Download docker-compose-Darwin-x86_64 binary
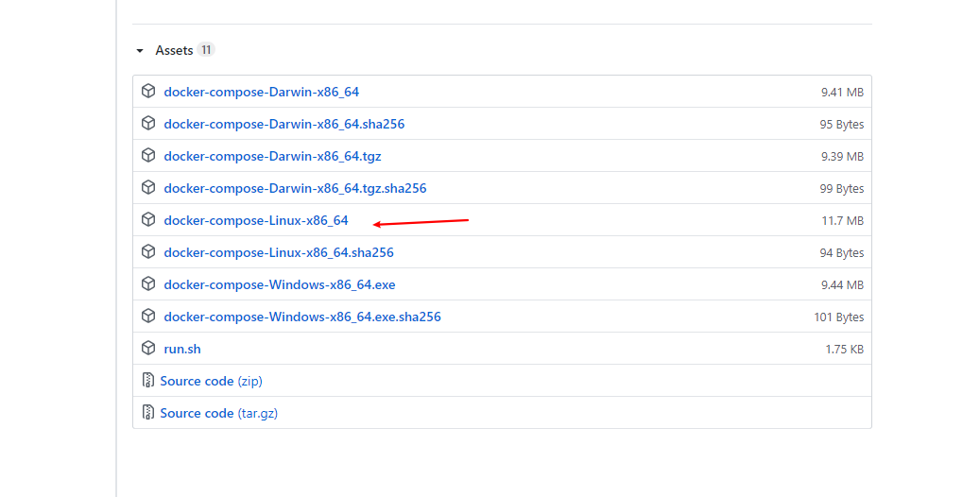Screen dimensions: 980x497 pyautogui.click(x=261, y=92)
